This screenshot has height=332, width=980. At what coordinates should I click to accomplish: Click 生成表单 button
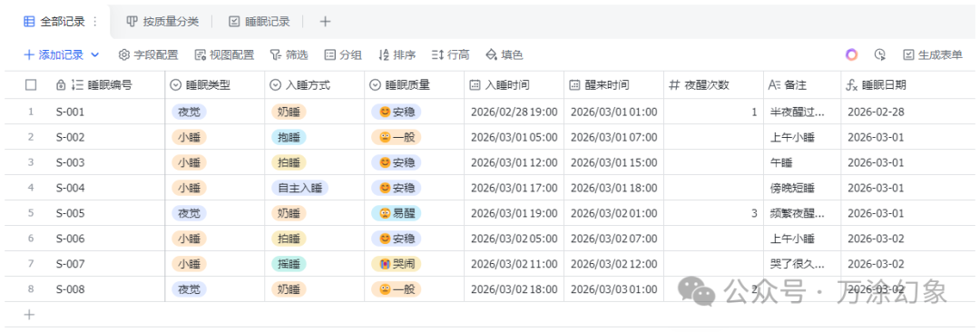click(x=933, y=55)
